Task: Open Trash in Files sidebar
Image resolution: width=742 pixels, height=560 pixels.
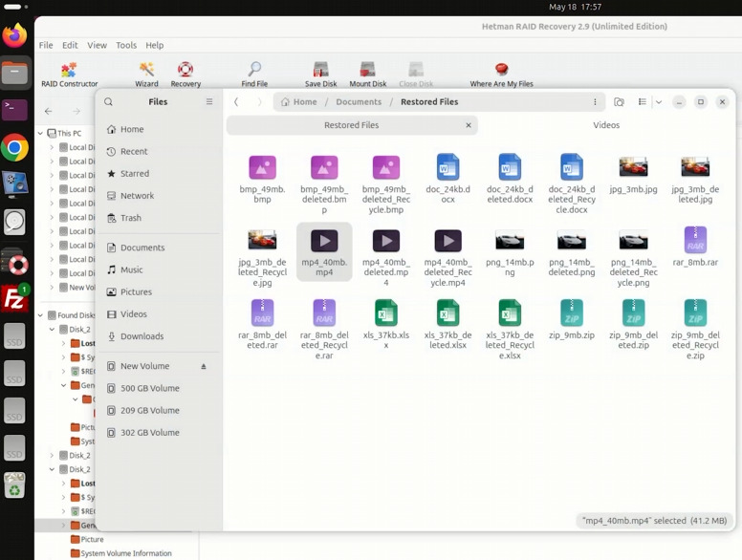Action: (159, 218)
